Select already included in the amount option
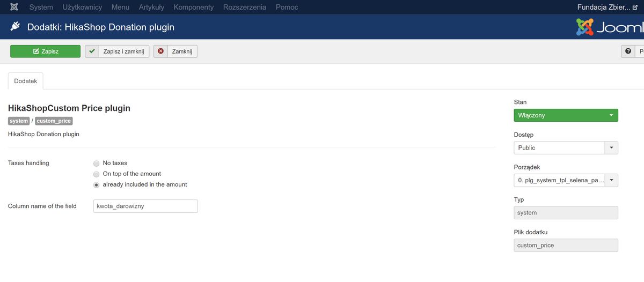Viewport: 644px width, 282px height. point(96,185)
